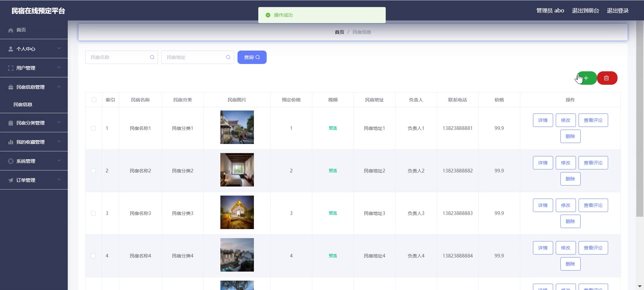The image size is (644, 290).
Task: Click the green add (+) button
Action: [x=587, y=78]
